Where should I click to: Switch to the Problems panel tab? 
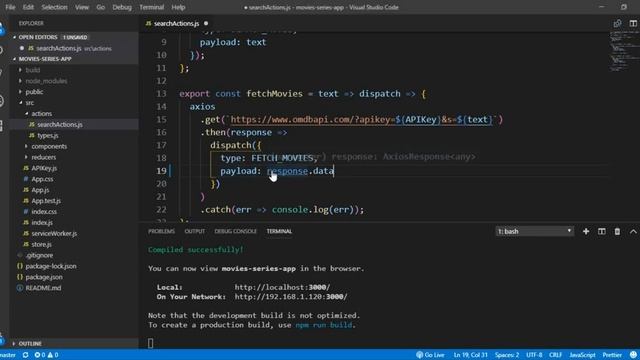coord(161,231)
